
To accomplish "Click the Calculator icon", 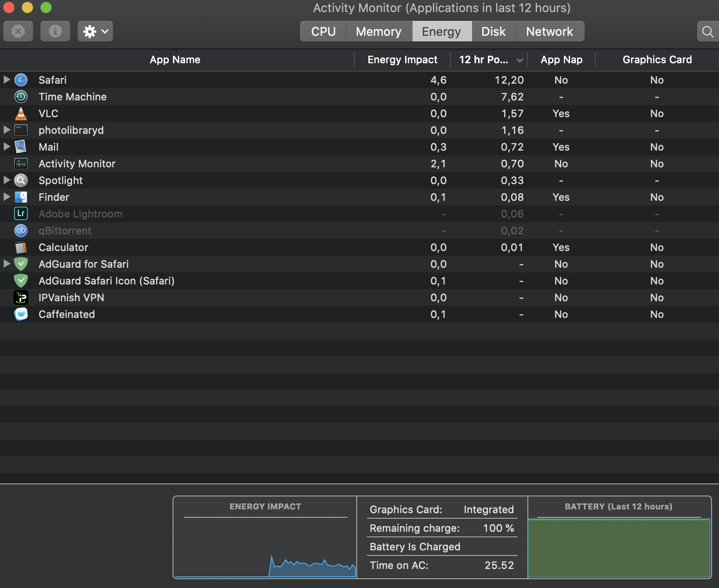I will coord(21,247).
